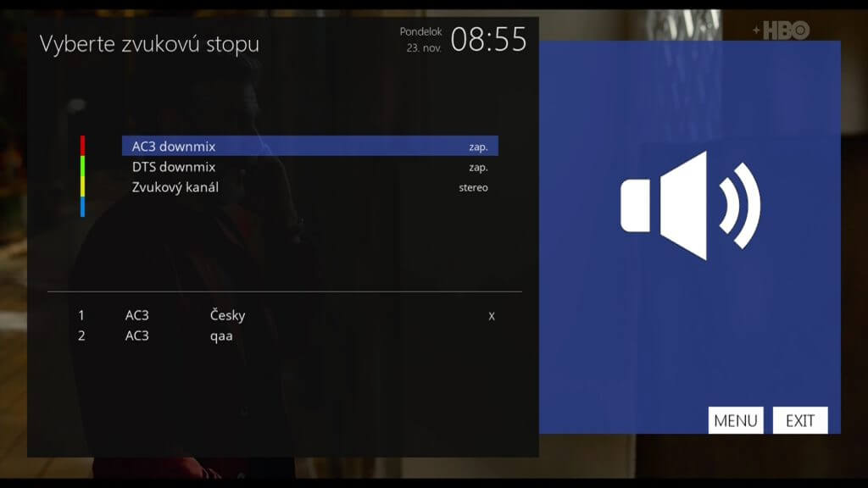This screenshot has height=488, width=868.
Task: Toggle the AC3 downmix 'zap.' value
Action: 478,147
